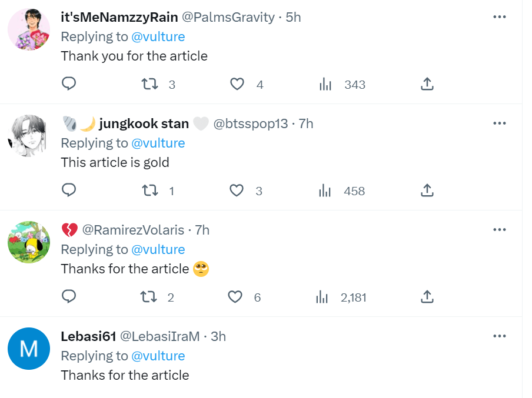This screenshot has height=398, width=532.
Task: Reply to 'This article is gold' tweet
Action: (69, 190)
